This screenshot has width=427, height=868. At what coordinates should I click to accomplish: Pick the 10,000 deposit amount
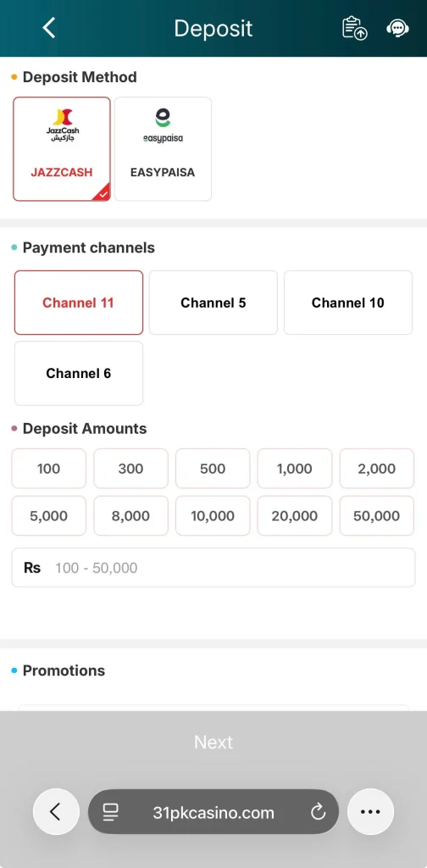coord(213,516)
